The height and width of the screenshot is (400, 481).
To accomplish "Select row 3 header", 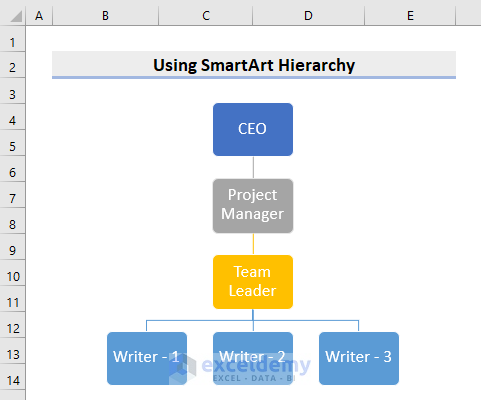I will coord(13,91).
